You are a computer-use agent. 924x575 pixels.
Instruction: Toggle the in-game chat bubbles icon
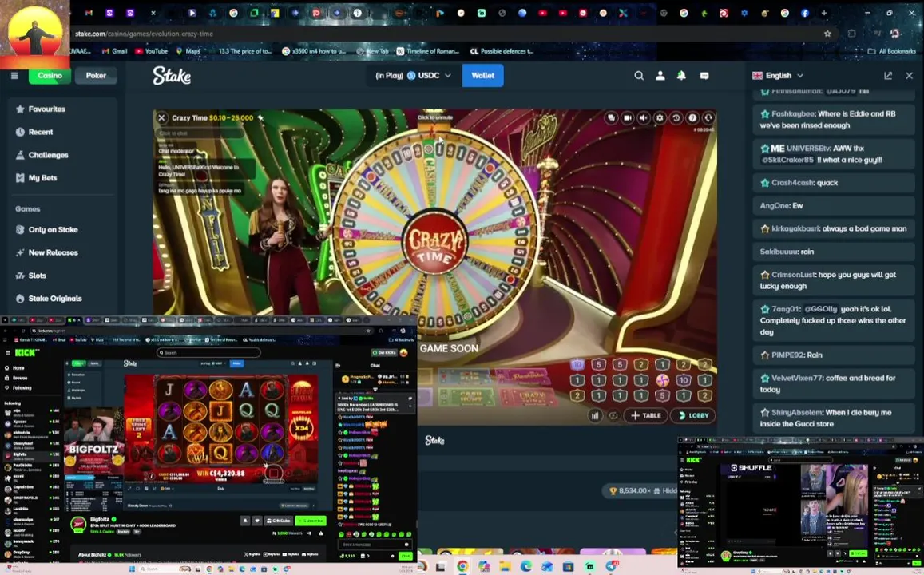pos(611,118)
